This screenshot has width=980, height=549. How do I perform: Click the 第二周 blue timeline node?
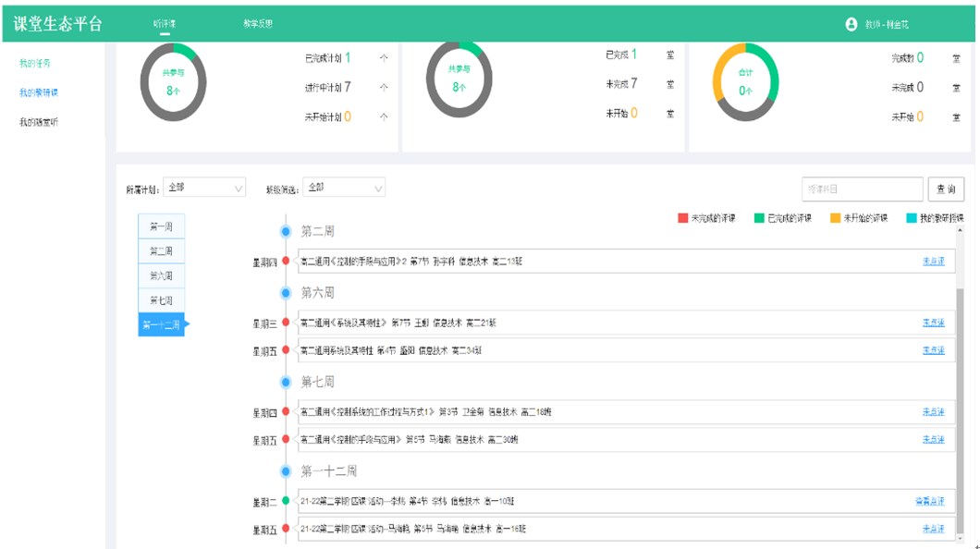coord(286,232)
